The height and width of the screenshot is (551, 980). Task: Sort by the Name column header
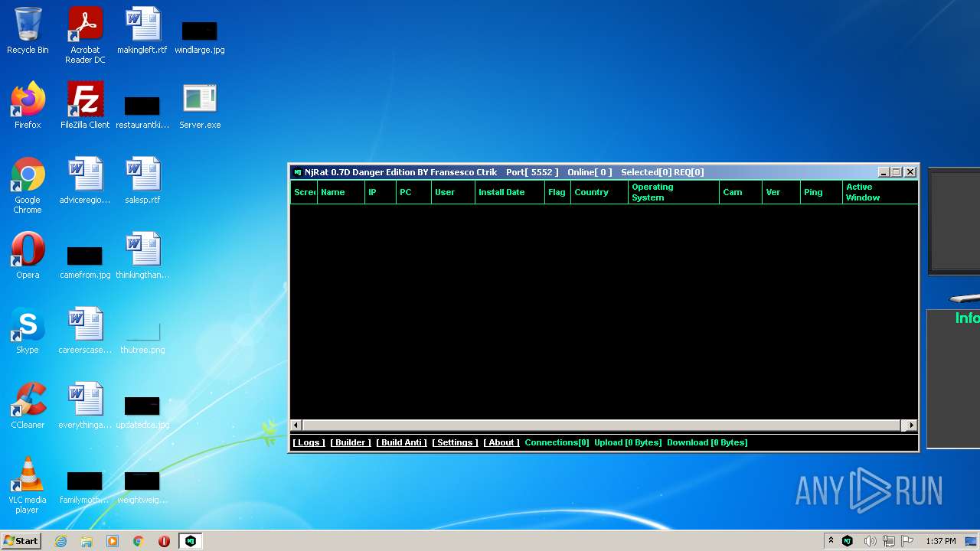(x=341, y=192)
